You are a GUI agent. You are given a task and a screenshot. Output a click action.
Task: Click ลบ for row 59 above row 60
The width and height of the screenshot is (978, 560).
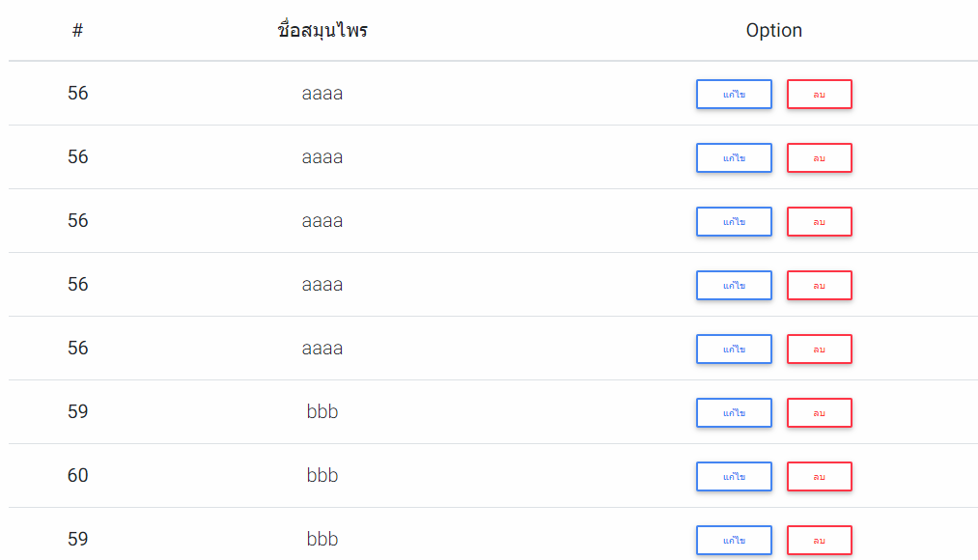tap(819, 413)
